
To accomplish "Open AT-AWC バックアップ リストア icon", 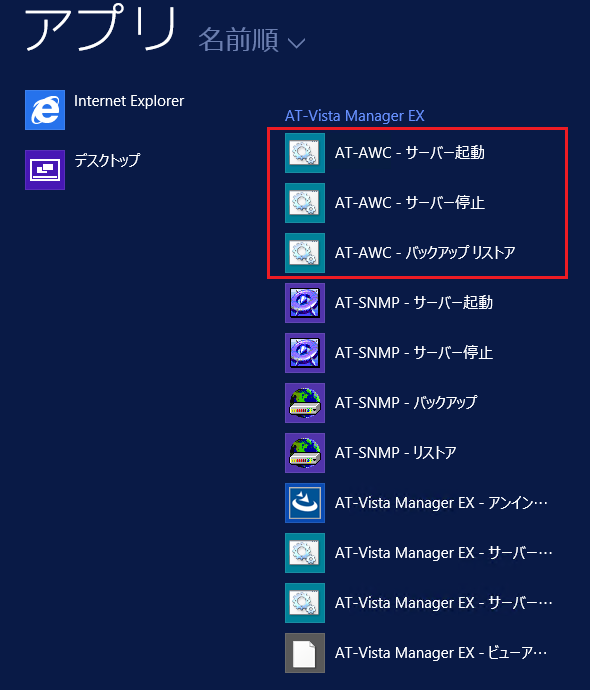I will point(305,253).
